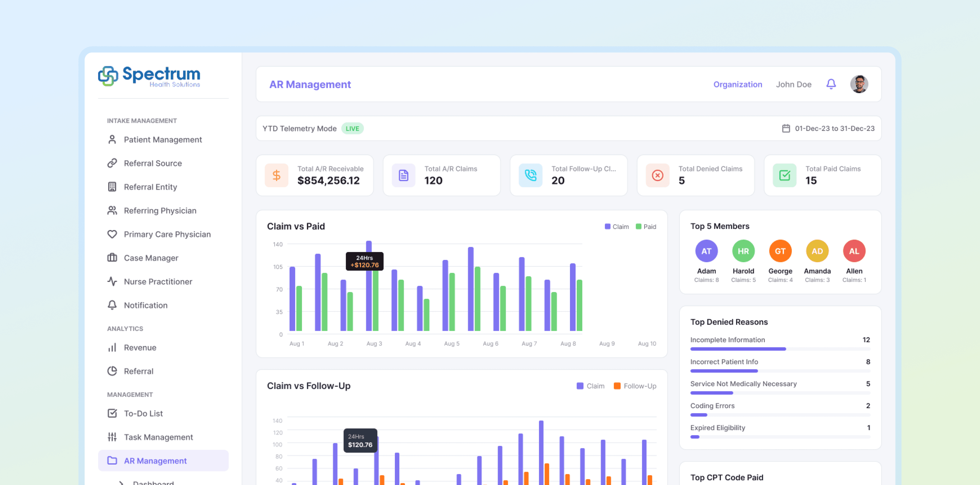980x485 pixels.
Task: Toggle Follow-Up series in the legend
Action: tap(635, 386)
